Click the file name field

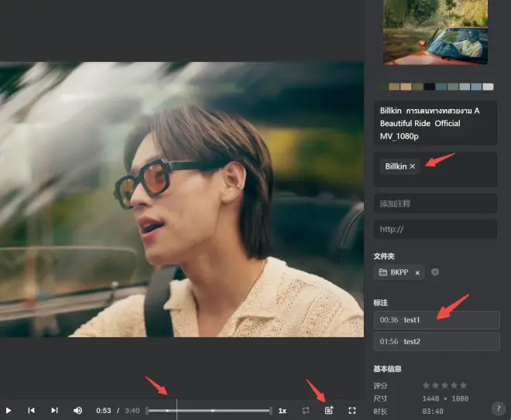coord(435,123)
